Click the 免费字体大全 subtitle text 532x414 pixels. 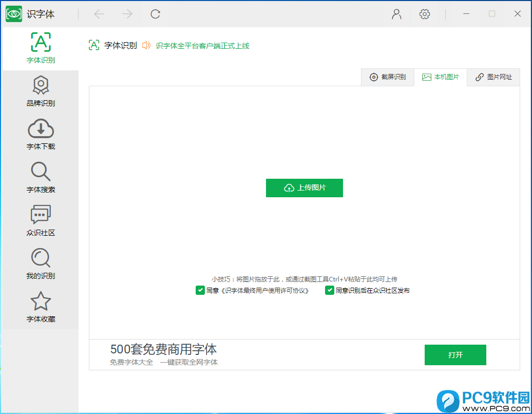131,363
